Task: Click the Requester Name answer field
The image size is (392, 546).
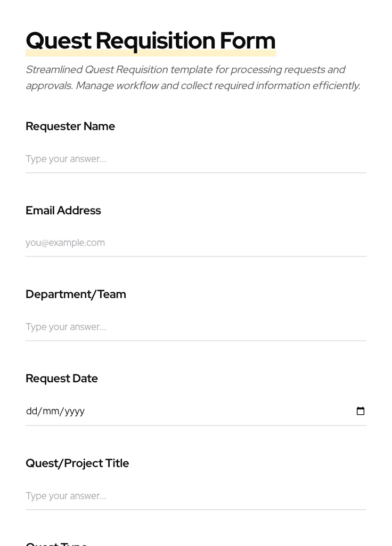Action: [x=195, y=159]
